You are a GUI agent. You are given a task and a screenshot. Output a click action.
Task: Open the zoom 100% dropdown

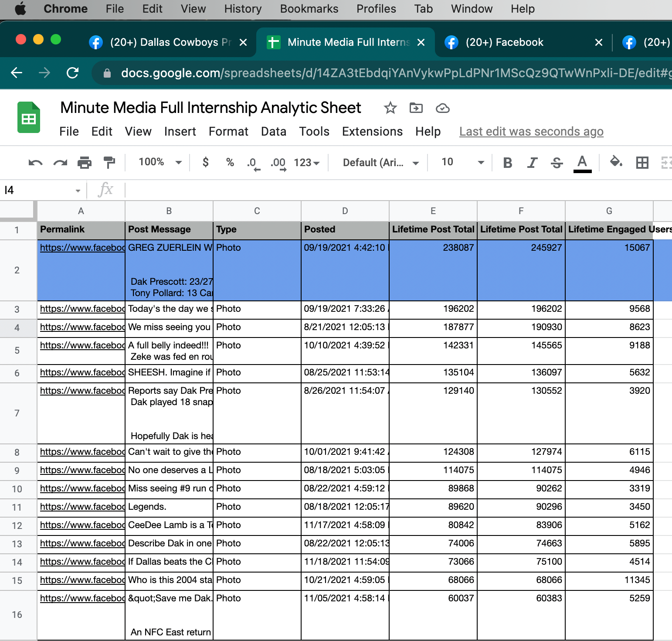click(160, 162)
